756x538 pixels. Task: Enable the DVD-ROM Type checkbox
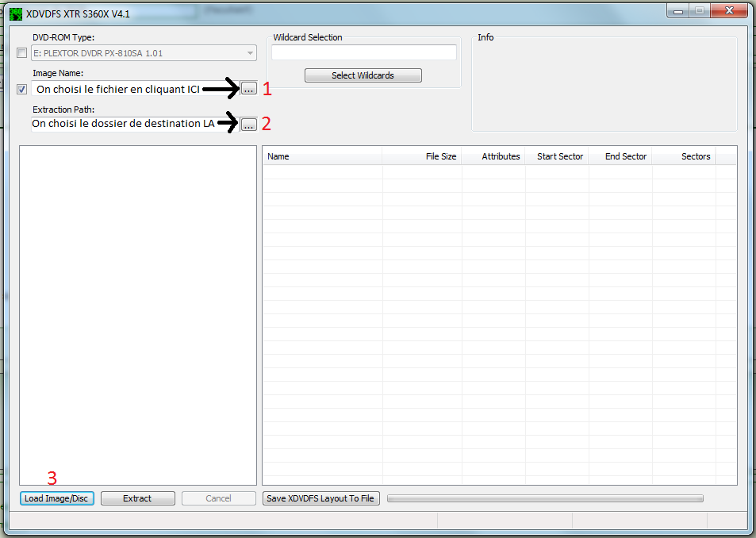point(21,53)
